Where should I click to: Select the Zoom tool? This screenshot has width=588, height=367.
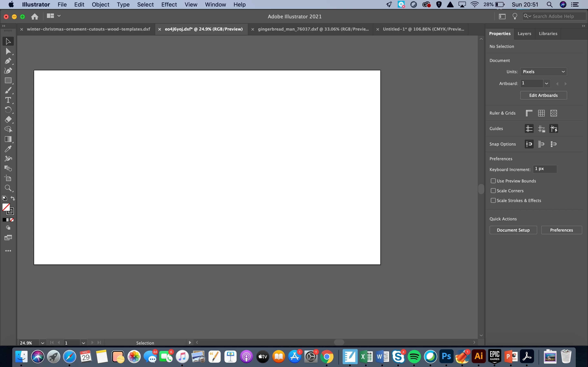coord(8,188)
